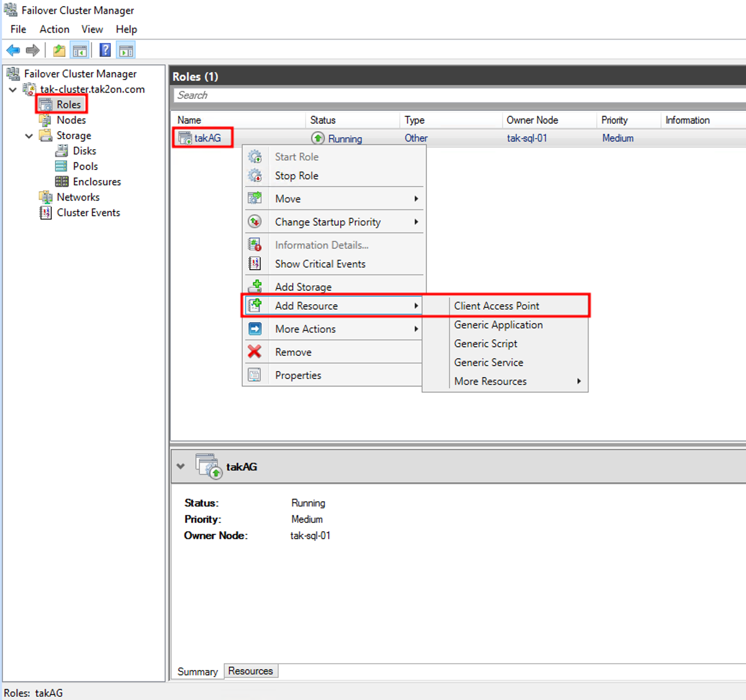Open the File menu
746x700 pixels.
point(18,30)
